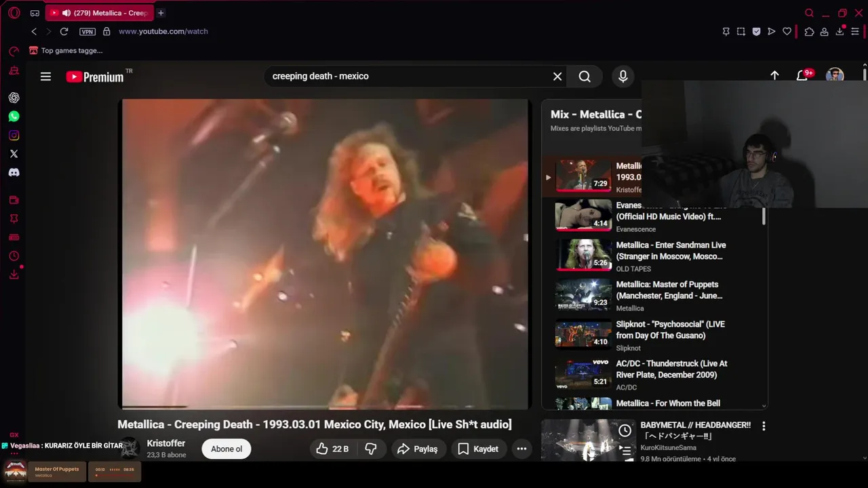Viewport: 868px width, 488px height.
Task: Go to YouTube Premium home logo
Action: pyautogui.click(x=94, y=77)
